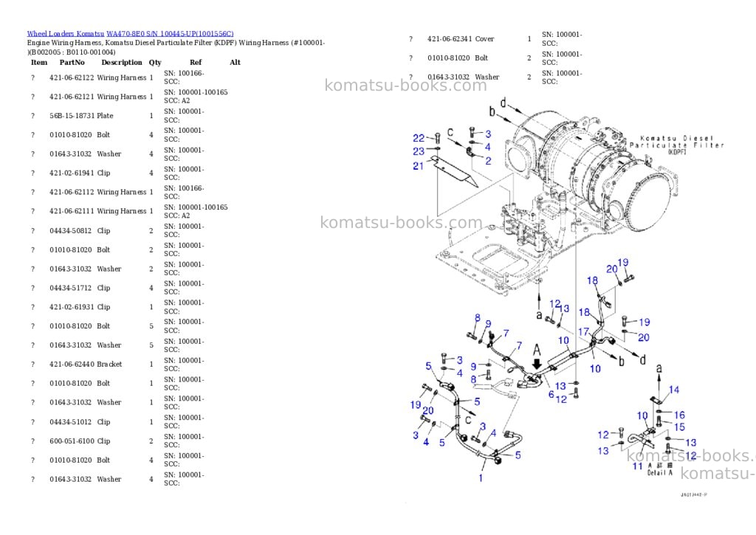Select part number 421-02-61931
The image size is (756, 535).
tap(72, 306)
